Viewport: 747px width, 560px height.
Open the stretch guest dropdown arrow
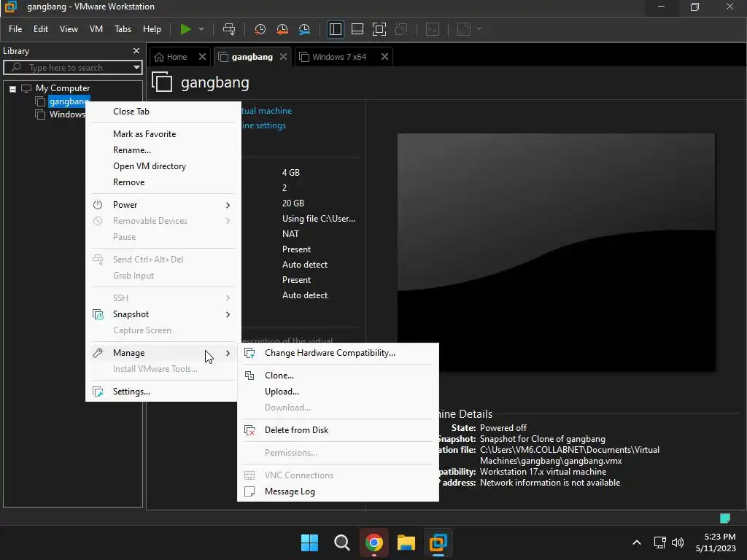[x=479, y=29]
